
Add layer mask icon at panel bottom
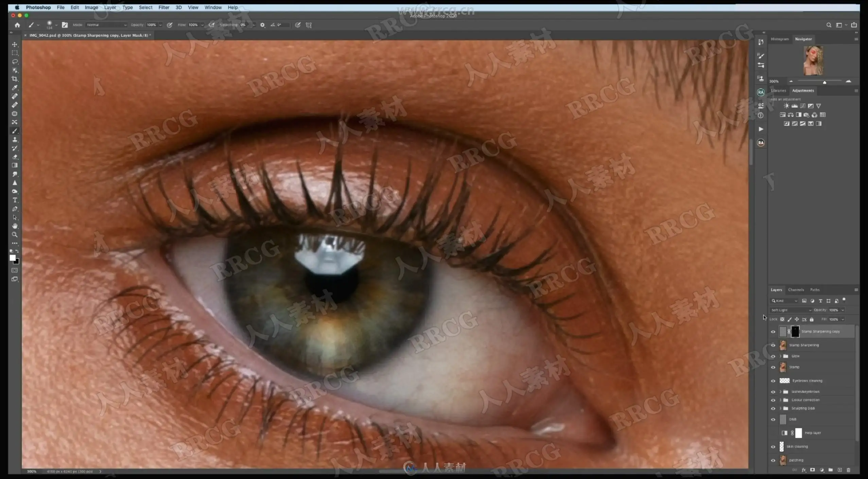(812, 470)
